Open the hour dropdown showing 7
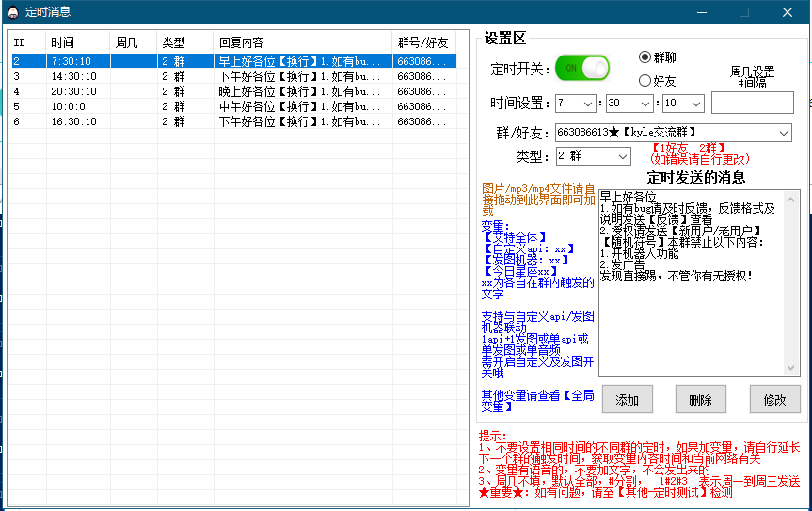The width and height of the screenshot is (812, 511). point(575,103)
